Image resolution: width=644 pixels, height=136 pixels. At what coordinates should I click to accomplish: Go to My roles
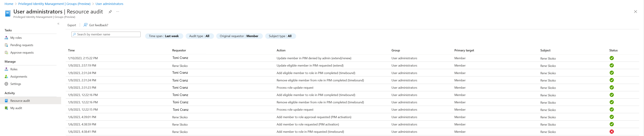(16, 38)
